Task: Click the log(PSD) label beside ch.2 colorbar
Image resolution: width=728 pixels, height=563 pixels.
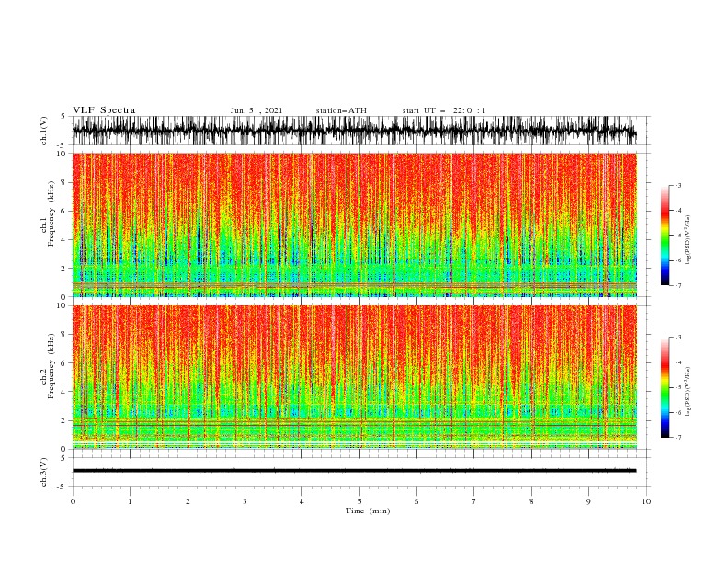Action: [x=688, y=392]
